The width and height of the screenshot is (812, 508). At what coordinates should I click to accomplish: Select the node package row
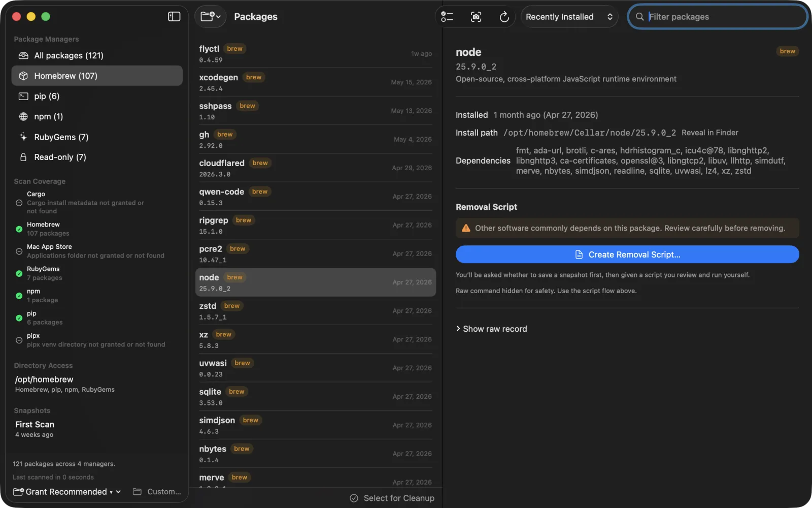click(316, 282)
